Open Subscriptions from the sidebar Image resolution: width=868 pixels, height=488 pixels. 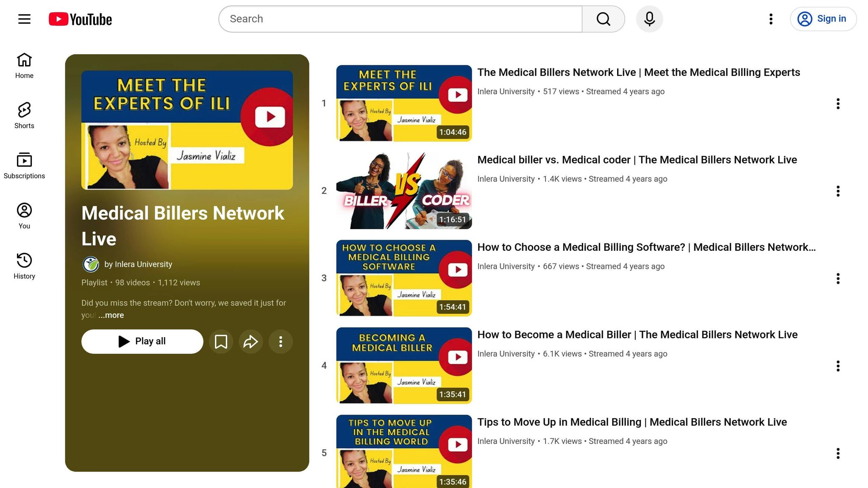point(24,164)
